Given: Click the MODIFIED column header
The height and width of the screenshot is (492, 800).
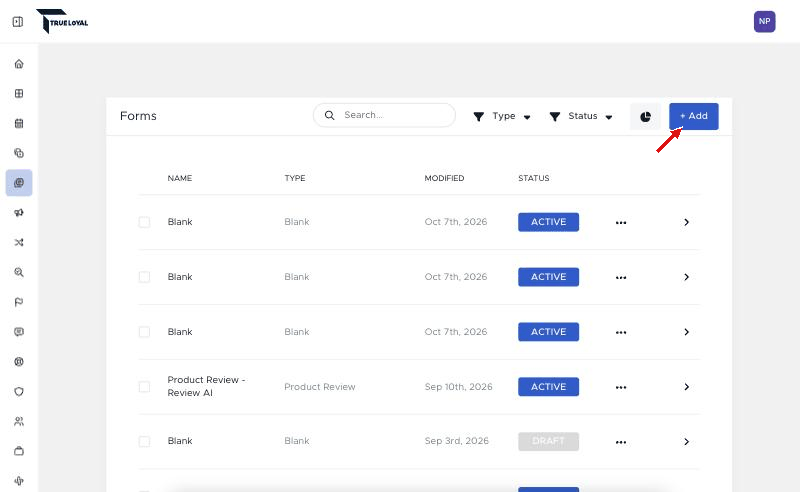Looking at the screenshot, I should pyautogui.click(x=444, y=178).
